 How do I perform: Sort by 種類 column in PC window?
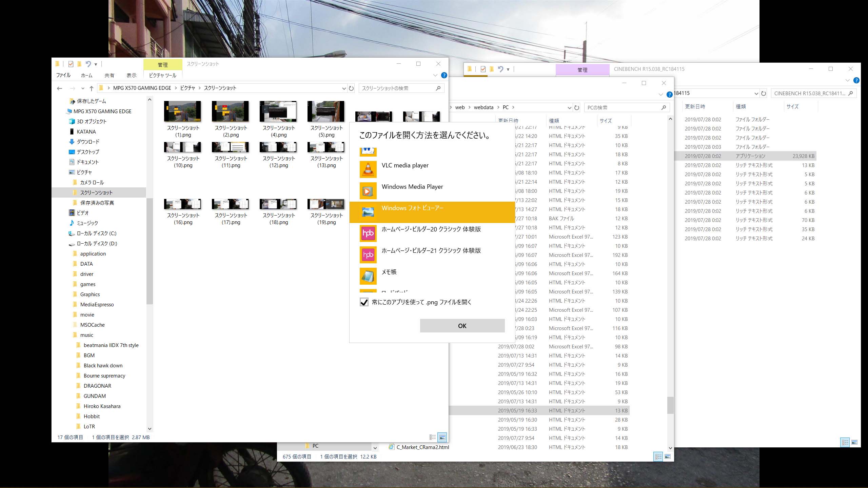tap(554, 121)
